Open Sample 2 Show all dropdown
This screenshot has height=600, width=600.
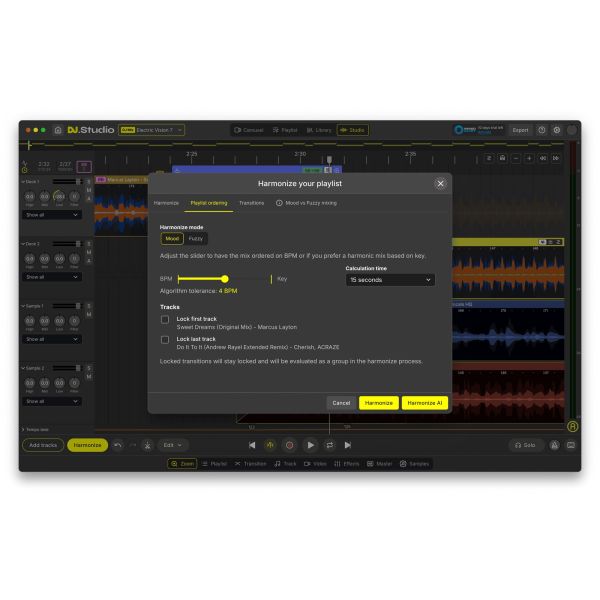point(52,401)
